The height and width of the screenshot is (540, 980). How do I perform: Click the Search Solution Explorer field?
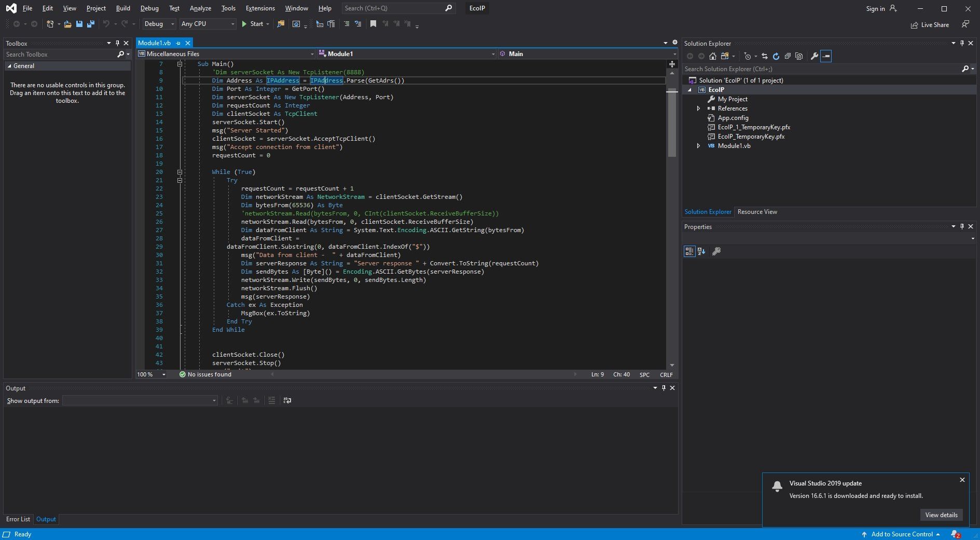[x=821, y=69]
